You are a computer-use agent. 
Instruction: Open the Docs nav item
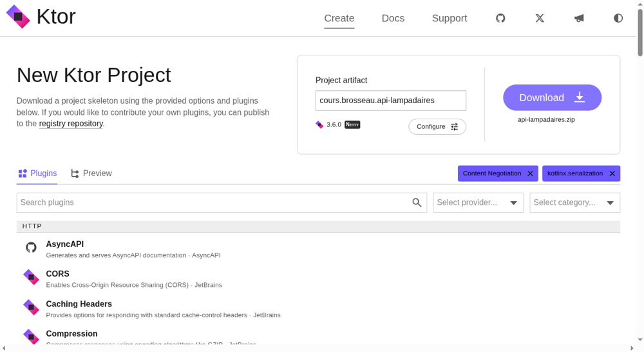(393, 18)
